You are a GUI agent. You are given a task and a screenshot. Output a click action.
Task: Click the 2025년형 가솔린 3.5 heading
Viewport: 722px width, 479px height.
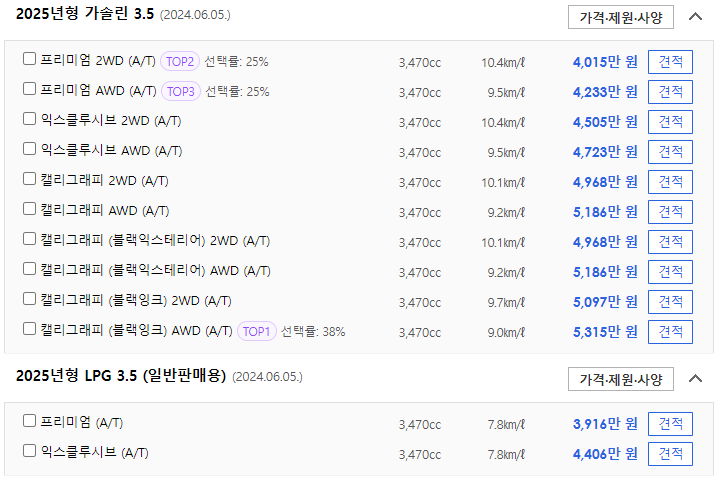85,14
